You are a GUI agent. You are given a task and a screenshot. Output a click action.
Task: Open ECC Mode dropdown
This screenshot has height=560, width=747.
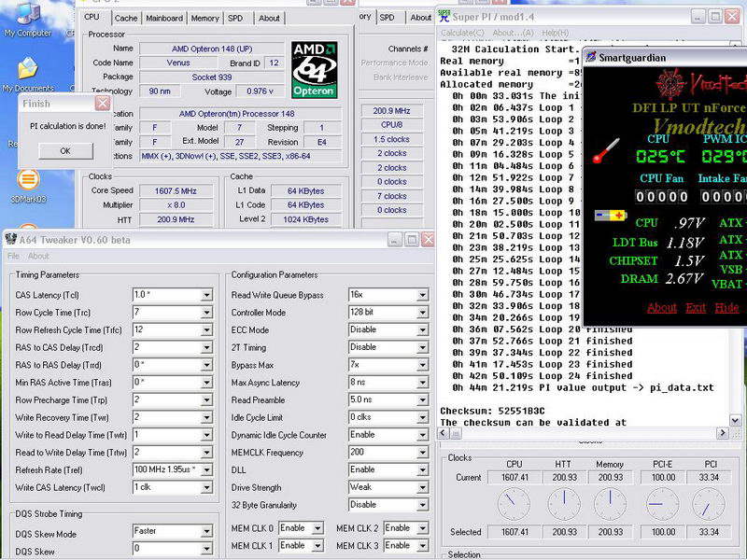click(x=422, y=330)
